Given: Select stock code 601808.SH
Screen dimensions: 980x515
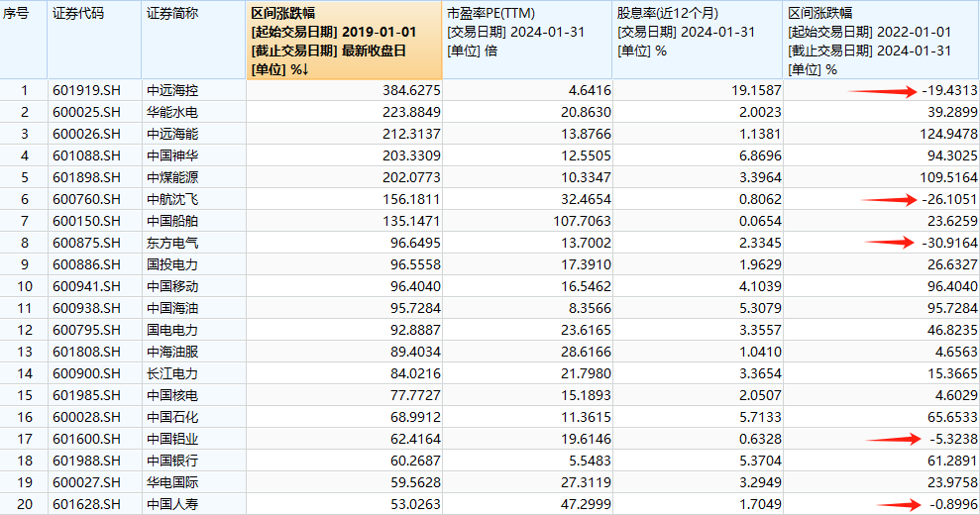Looking at the screenshot, I should (x=86, y=352).
